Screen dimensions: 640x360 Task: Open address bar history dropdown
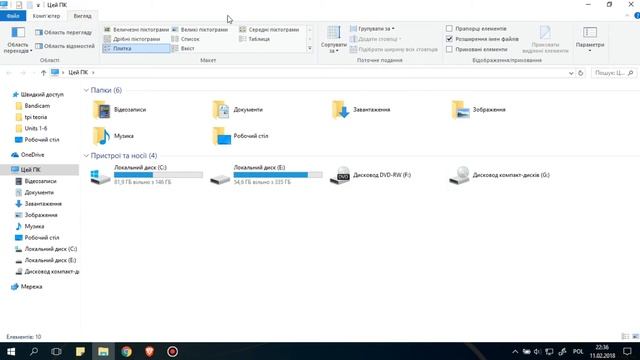(571, 73)
